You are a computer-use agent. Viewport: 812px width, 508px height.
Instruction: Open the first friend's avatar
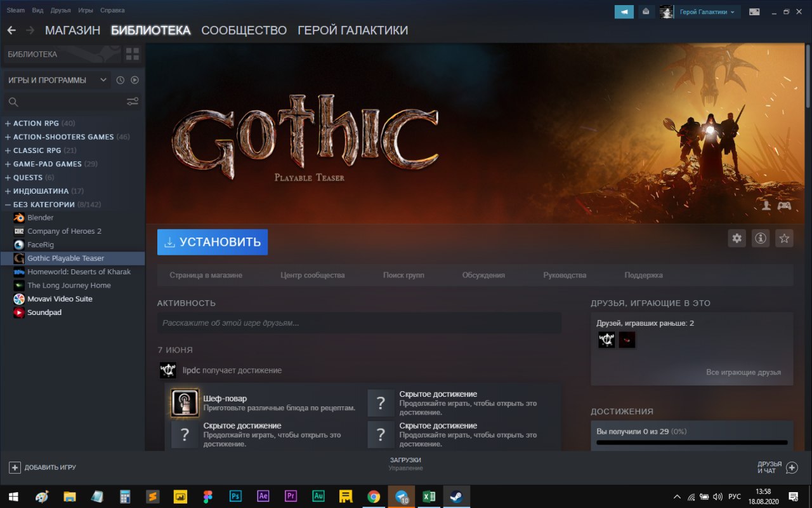606,340
